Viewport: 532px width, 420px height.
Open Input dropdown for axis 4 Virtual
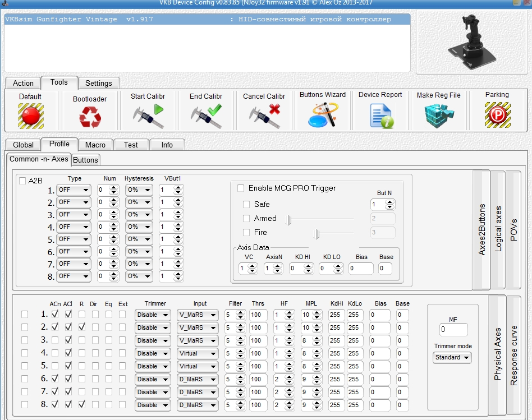point(198,353)
